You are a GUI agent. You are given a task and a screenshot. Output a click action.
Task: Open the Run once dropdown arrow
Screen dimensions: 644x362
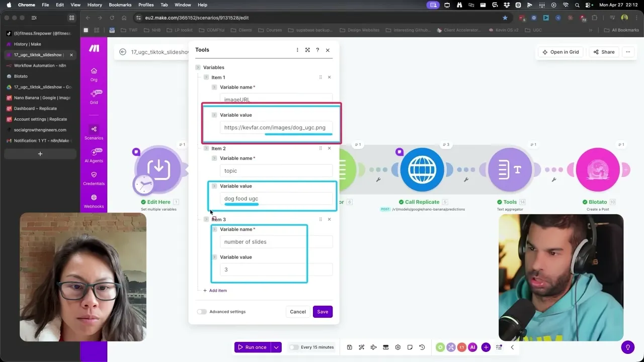click(x=276, y=347)
